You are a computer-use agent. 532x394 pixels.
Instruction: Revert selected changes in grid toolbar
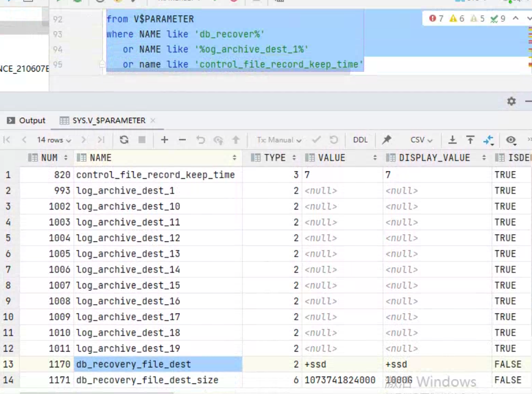click(200, 140)
